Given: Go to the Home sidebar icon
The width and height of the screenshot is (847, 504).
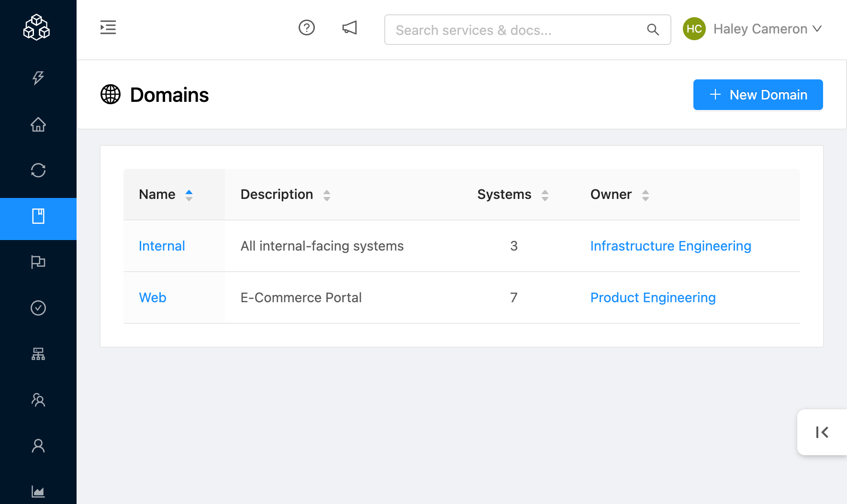Looking at the screenshot, I should [38, 124].
